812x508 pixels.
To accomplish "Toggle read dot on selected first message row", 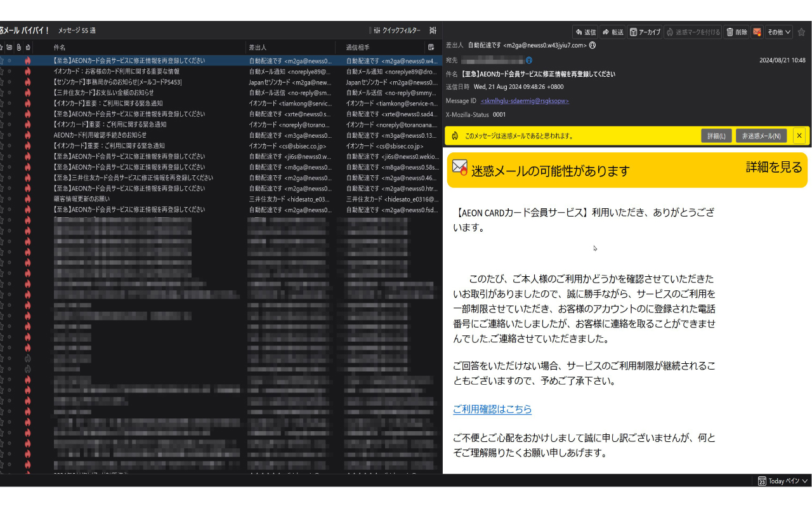I will [9, 61].
